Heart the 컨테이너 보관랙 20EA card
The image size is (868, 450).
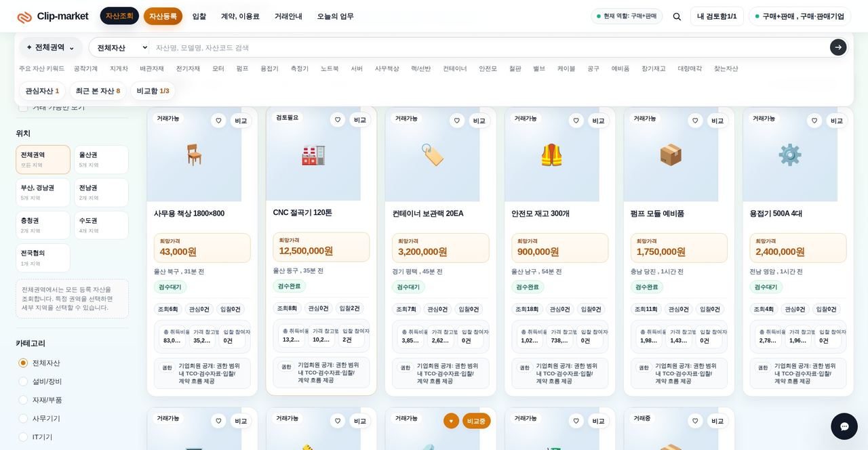point(457,121)
